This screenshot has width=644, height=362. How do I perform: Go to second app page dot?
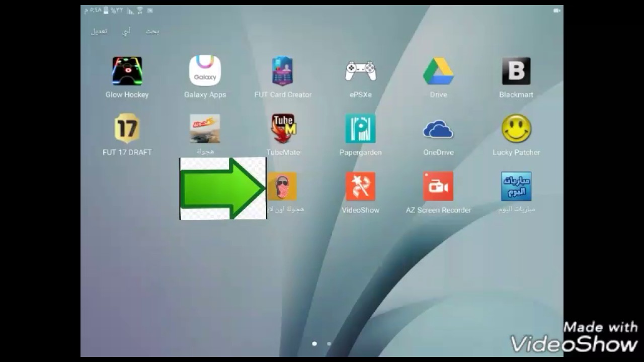click(x=329, y=344)
